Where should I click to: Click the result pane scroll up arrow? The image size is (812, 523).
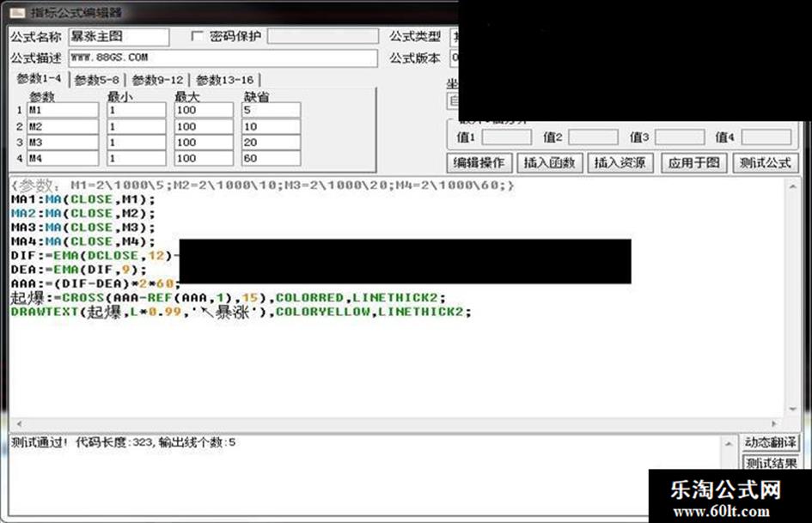tap(728, 444)
